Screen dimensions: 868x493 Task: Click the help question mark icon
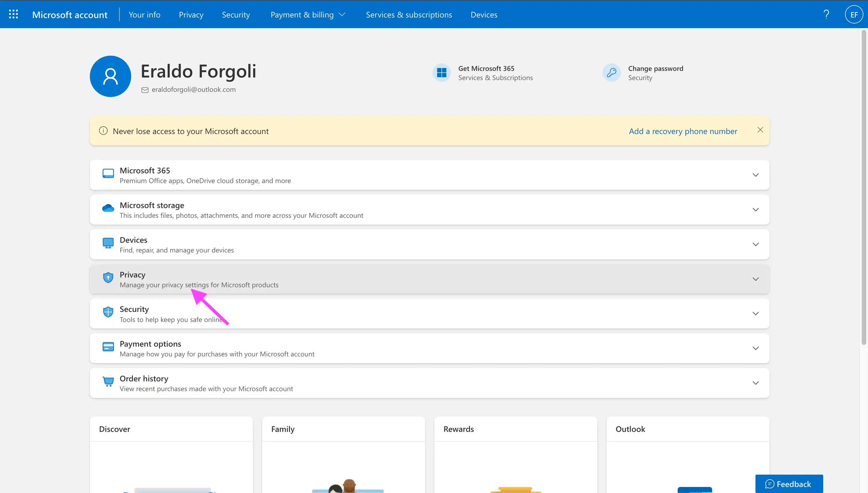pos(826,14)
